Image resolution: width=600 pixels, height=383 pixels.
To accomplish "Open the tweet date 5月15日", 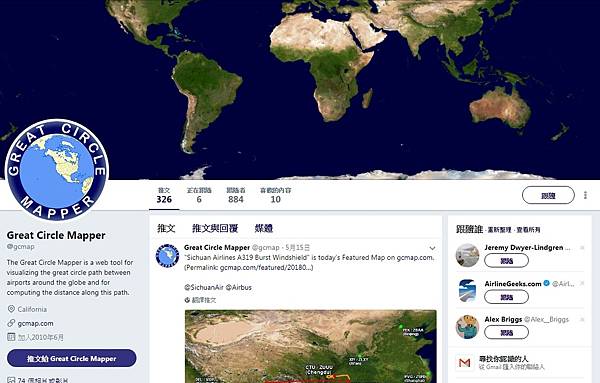I will (298, 248).
